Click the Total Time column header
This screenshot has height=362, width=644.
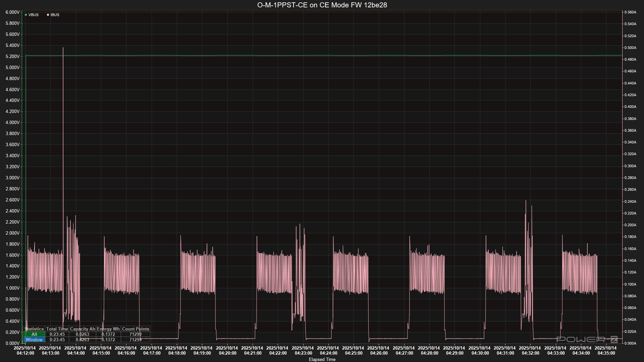(x=57, y=329)
